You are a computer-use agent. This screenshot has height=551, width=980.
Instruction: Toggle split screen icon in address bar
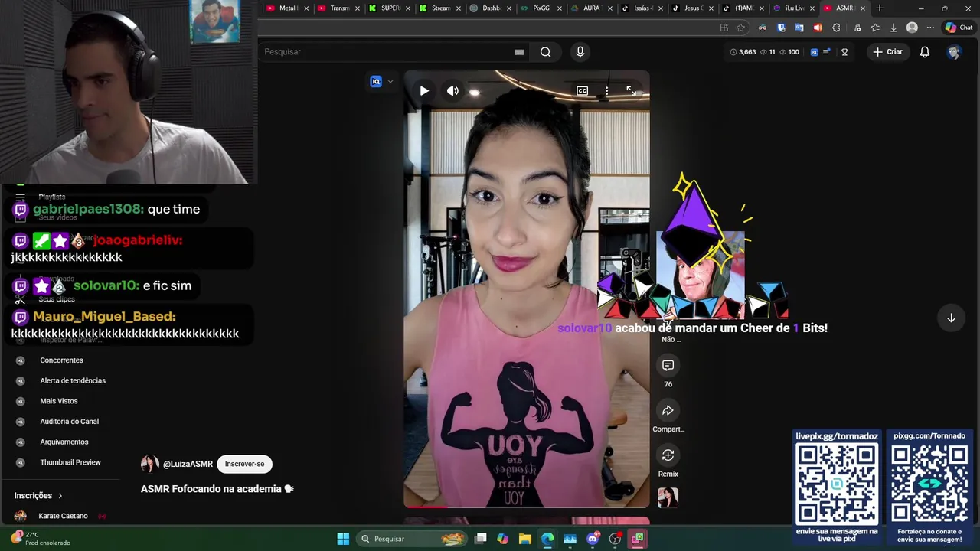point(724,28)
